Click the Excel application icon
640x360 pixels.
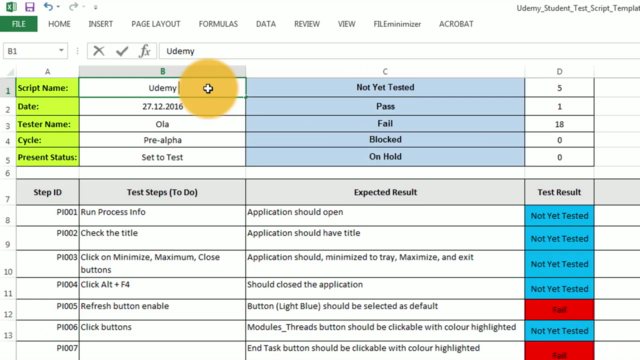point(11,7)
